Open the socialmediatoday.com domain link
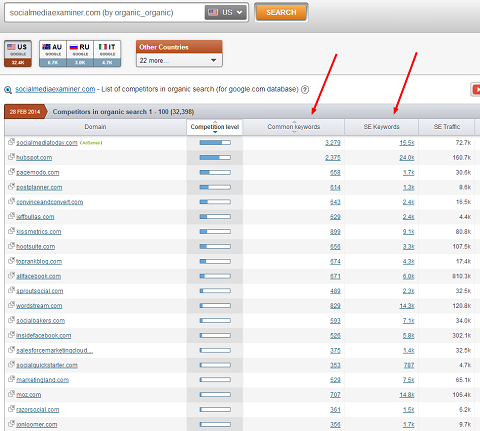 [x=47, y=143]
